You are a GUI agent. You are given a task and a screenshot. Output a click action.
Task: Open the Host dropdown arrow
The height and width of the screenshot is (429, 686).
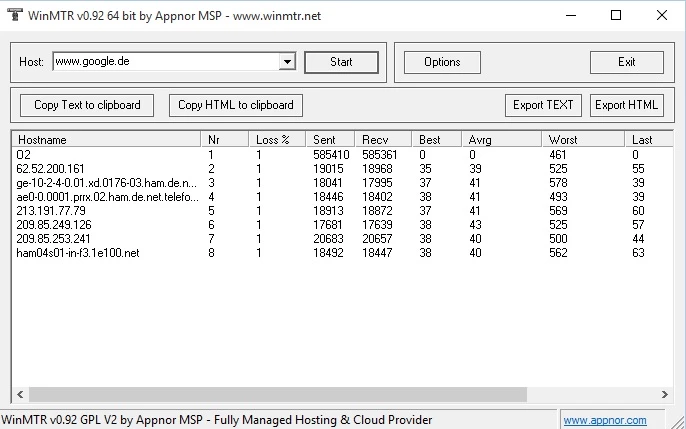[287, 62]
